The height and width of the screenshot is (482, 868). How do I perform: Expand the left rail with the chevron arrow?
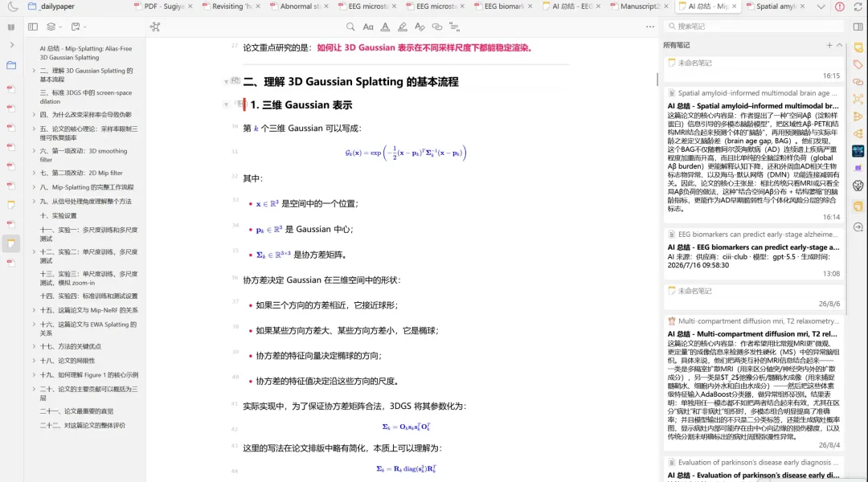11,45
